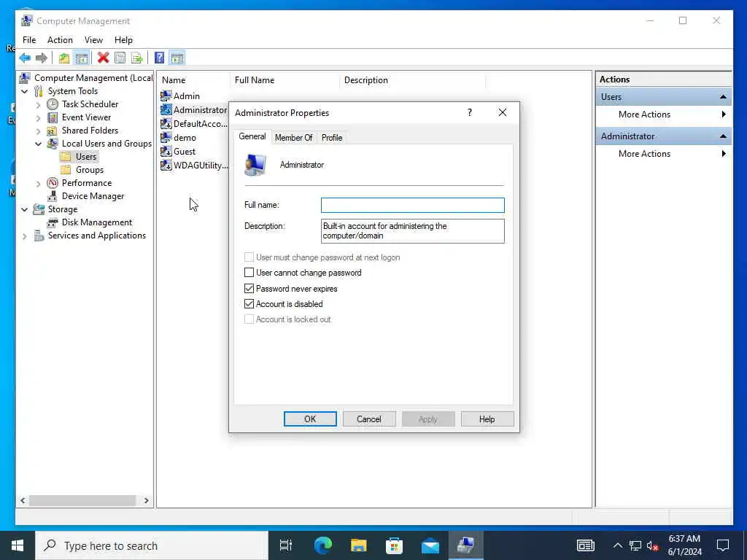Switch to the Profile tab
This screenshot has height=560, width=747.
(332, 138)
